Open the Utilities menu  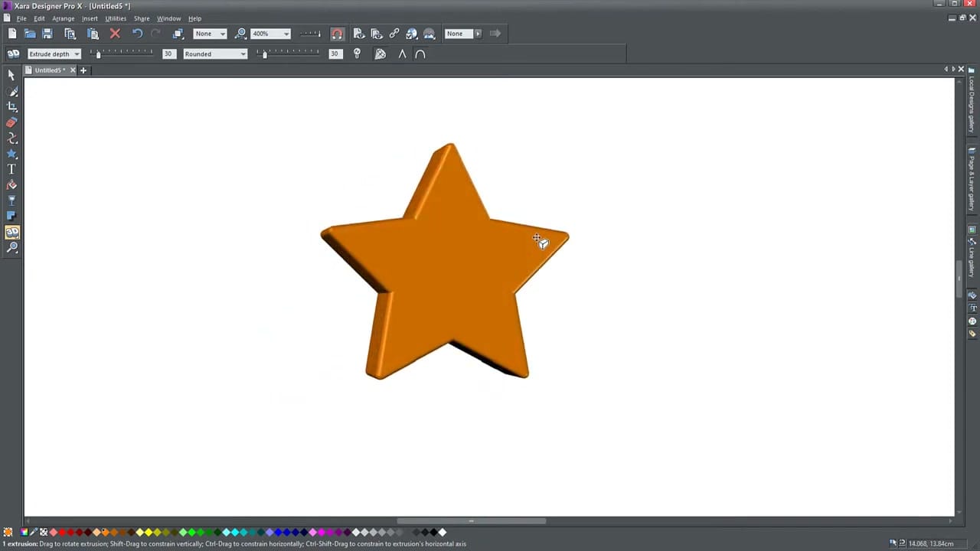(x=115, y=18)
